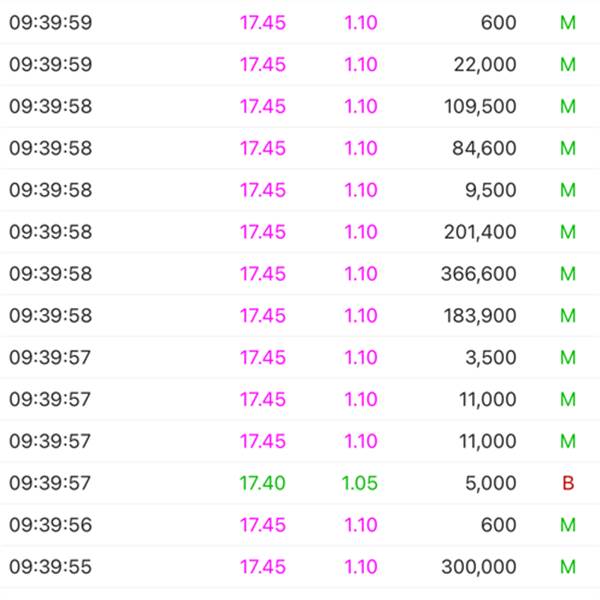Screen dimensions: 600x600
Task: Click the green 17.40 price
Action: pyautogui.click(x=262, y=484)
